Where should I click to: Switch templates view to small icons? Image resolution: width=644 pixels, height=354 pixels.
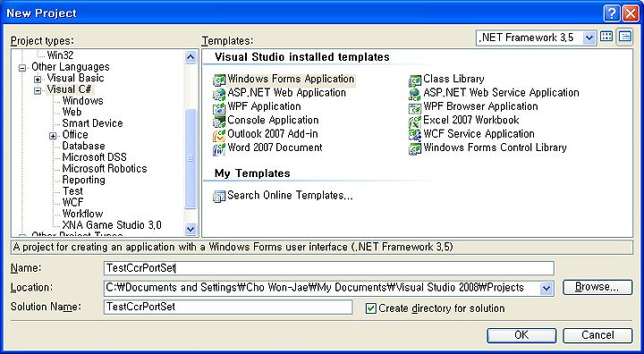[x=624, y=37]
